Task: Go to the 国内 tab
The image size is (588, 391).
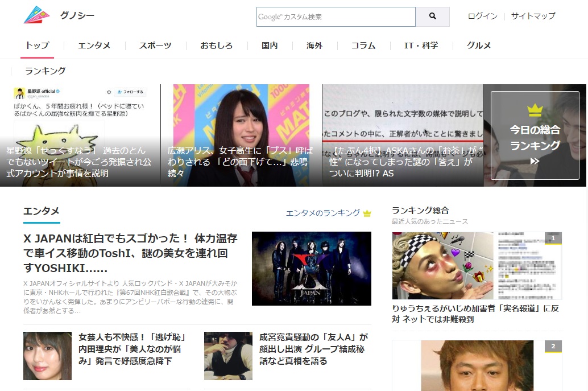Action: tap(270, 46)
